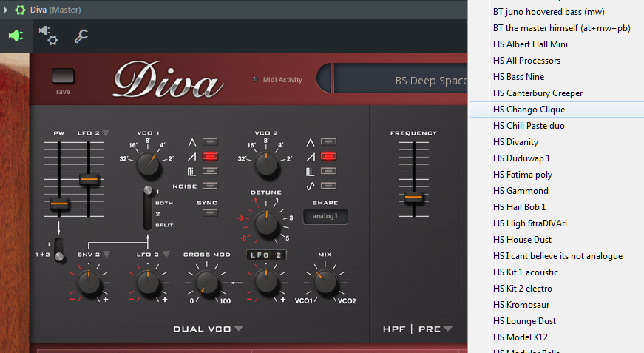Screen dimensions: 644x353
Task: Click the 1 / BOTH / 2 / SPLIT switch
Action: [148, 208]
